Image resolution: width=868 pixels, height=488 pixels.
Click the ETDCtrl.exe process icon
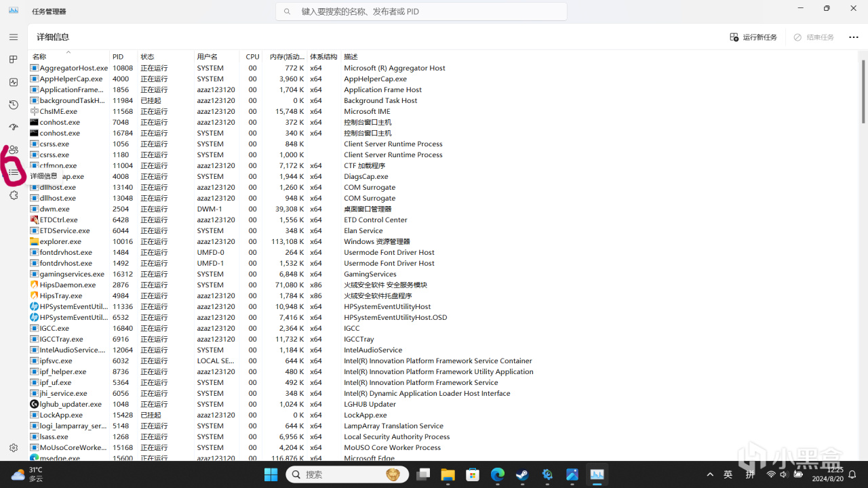pos(34,220)
